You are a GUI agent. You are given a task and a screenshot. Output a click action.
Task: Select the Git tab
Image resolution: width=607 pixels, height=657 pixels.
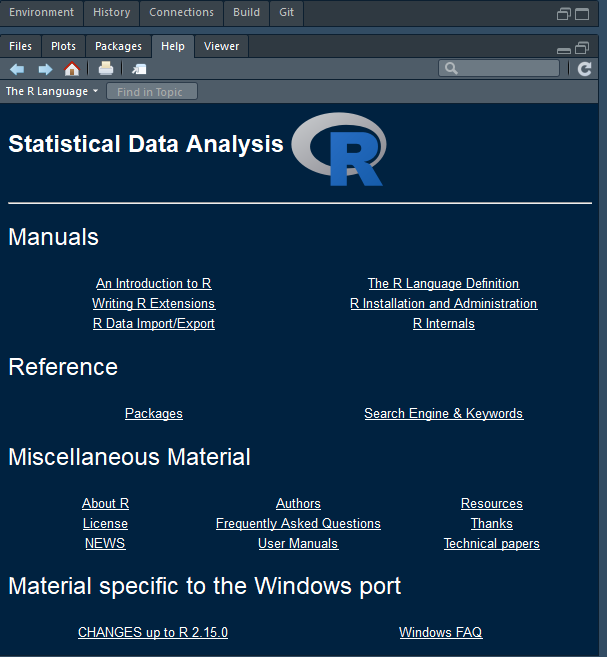coord(287,12)
